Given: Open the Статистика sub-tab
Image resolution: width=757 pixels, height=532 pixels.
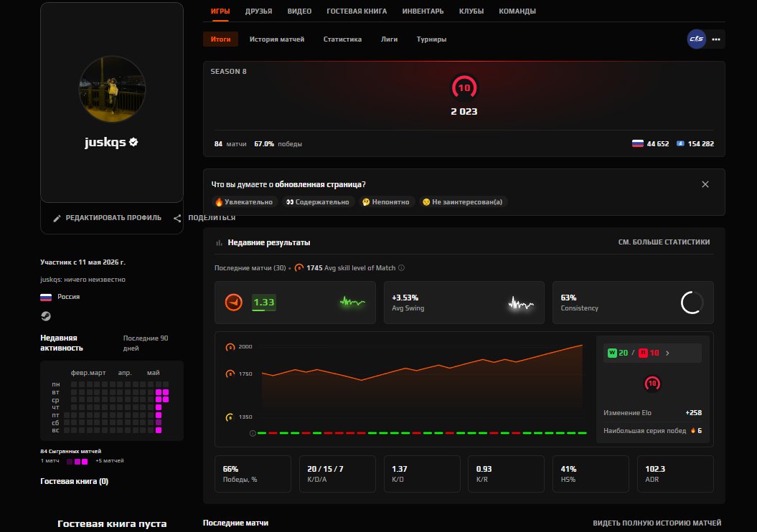Looking at the screenshot, I should pyautogui.click(x=342, y=39).
